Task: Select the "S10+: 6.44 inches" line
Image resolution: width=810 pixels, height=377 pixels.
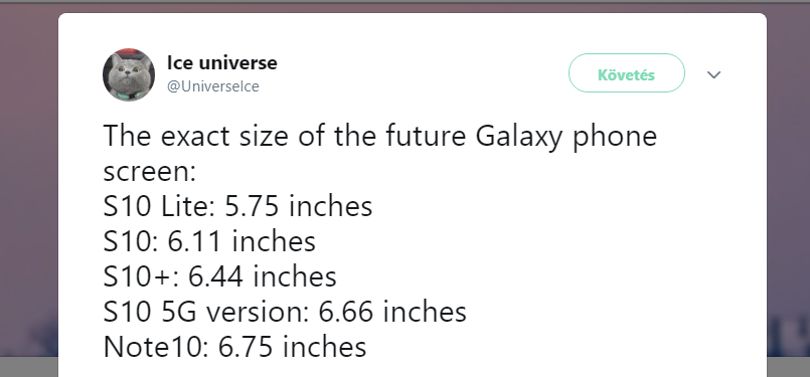Action: point(220,276)
